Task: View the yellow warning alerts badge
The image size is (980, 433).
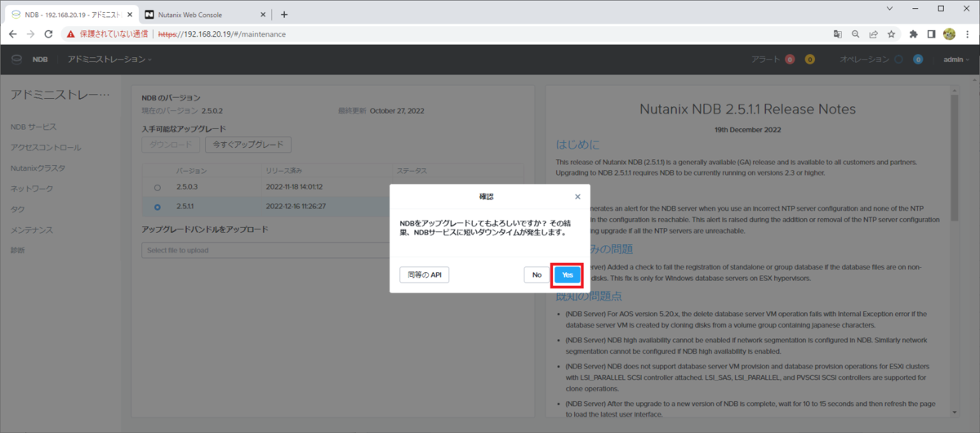Action: pos(809,59)
